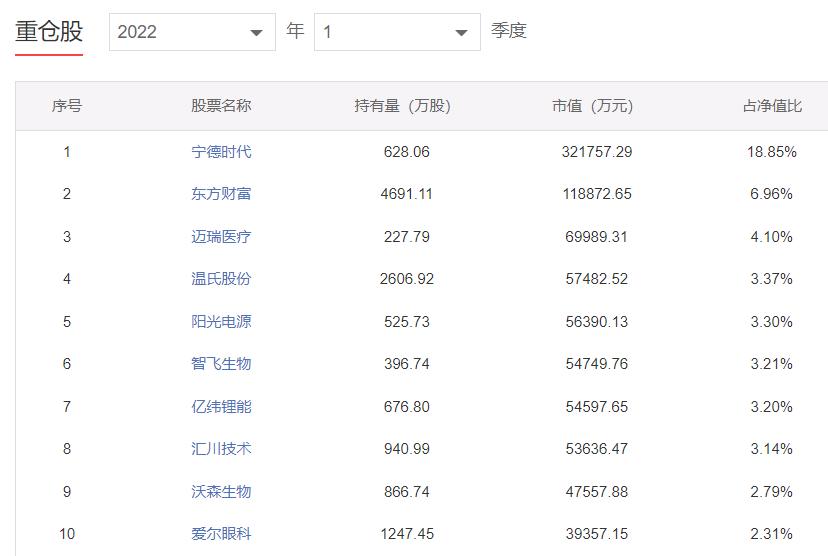
Task: Click the 序号 column header
Action: (67, 106)
